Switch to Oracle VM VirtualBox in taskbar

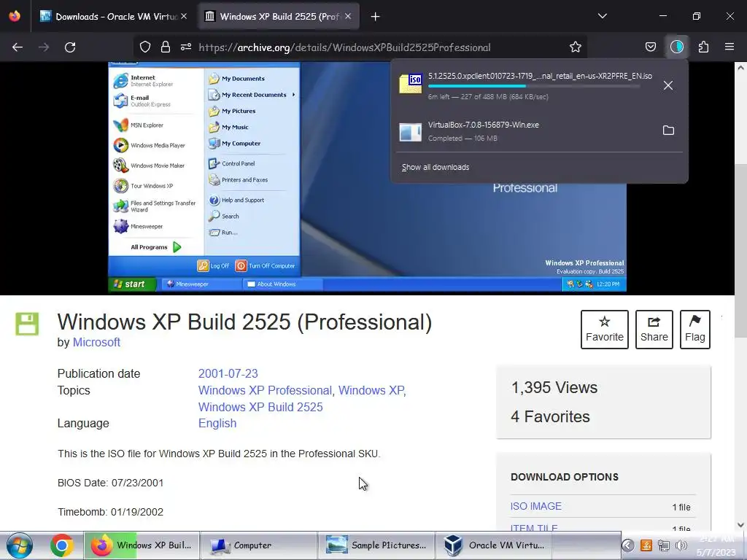(x=494, y=545)
